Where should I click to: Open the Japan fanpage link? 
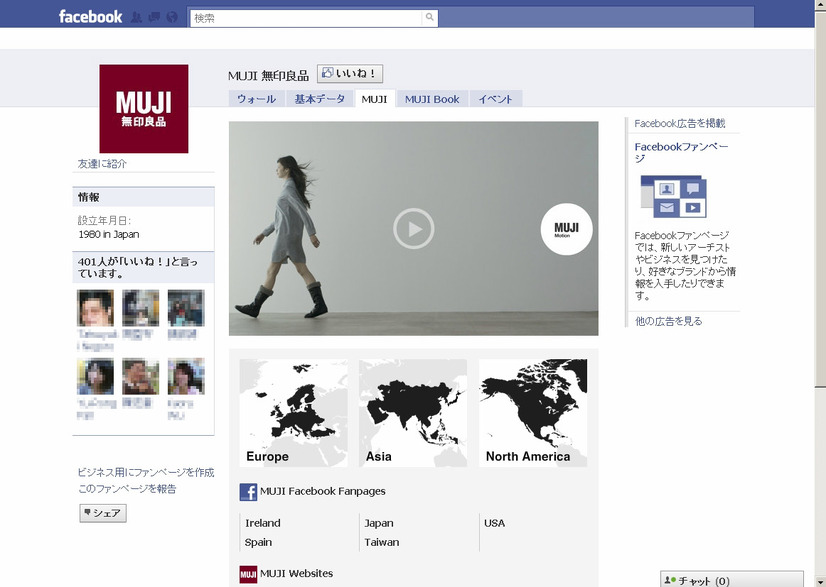tap(379, 523)
